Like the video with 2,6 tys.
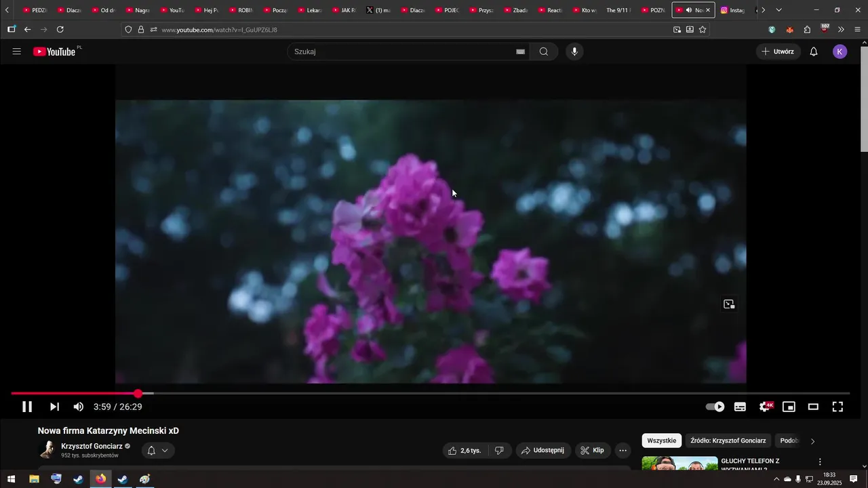 [x=465, y=451]
